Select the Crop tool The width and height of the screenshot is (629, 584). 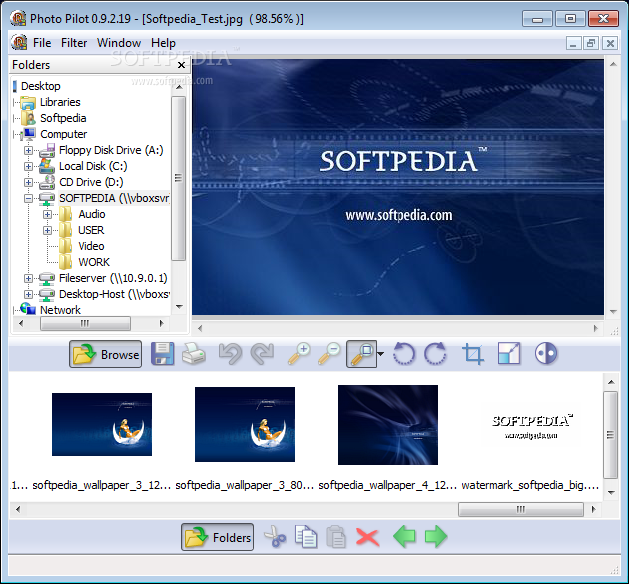pos(473,354)
